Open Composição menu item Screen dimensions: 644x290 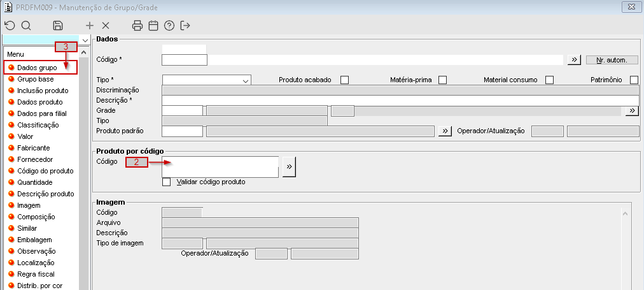click(x=36, y=217)
